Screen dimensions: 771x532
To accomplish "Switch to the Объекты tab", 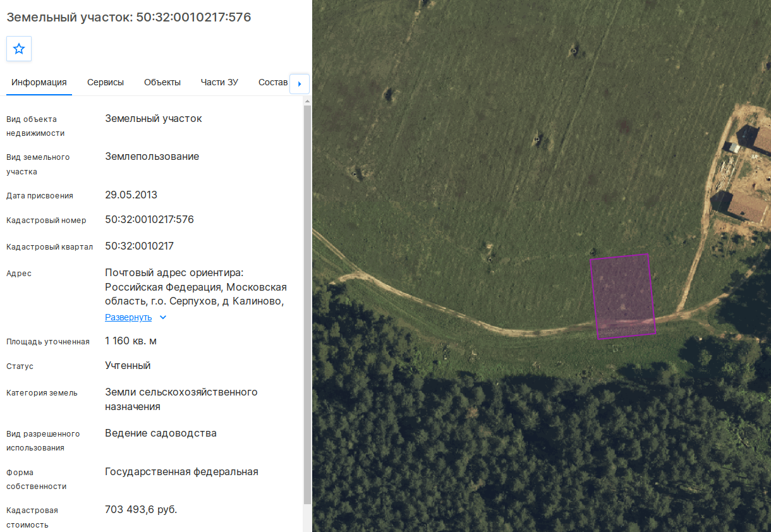I will coord(162,82).
